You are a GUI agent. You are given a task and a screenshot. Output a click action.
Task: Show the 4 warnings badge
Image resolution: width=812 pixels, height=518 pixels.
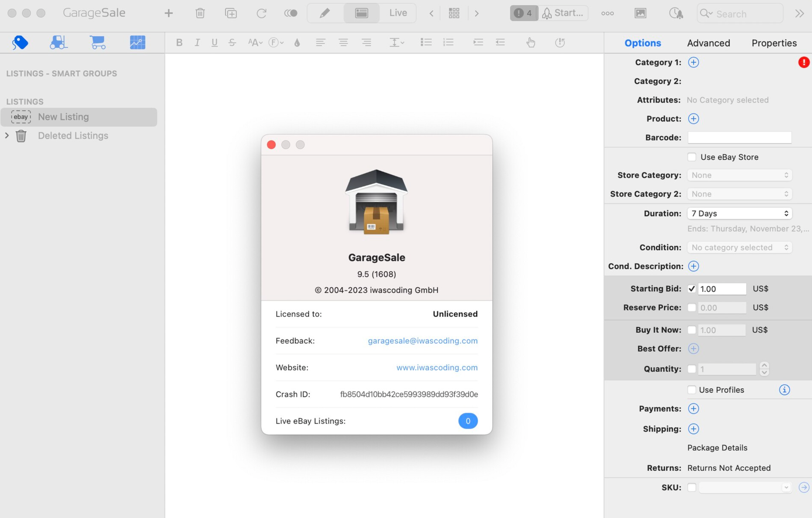(x=524, y=13)
